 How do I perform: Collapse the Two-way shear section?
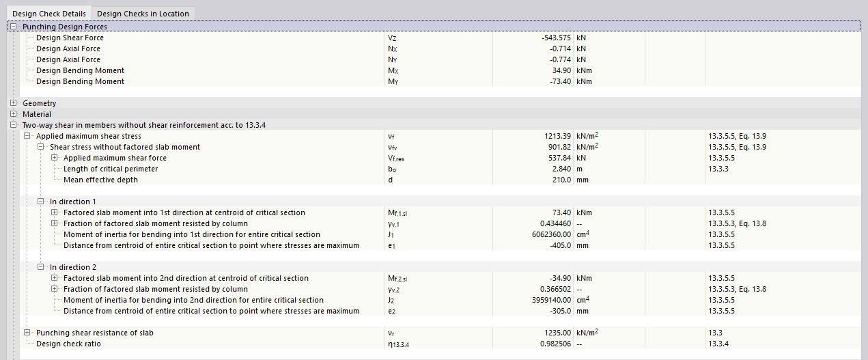[x=13, y=125]
